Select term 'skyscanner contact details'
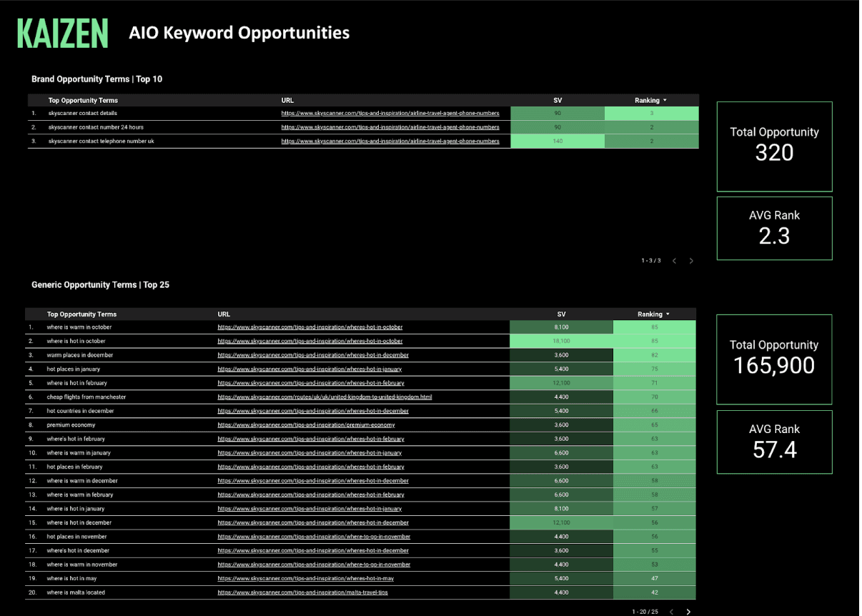Viewport: 862px width, 616px height. 83,113
